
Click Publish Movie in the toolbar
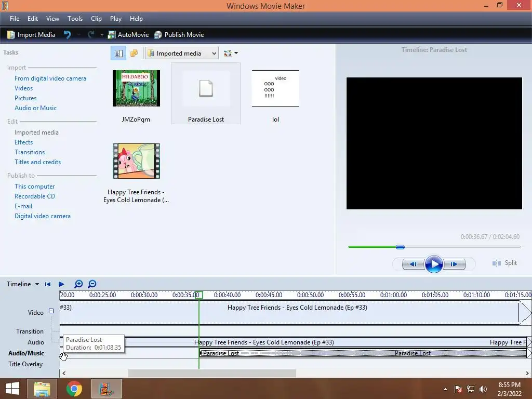[179, 35]
